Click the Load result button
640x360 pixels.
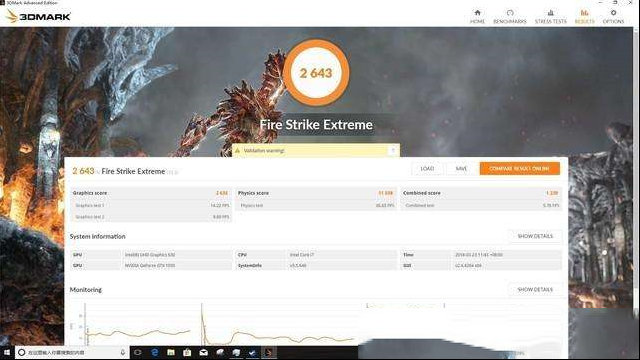click(x=427, y=169)
